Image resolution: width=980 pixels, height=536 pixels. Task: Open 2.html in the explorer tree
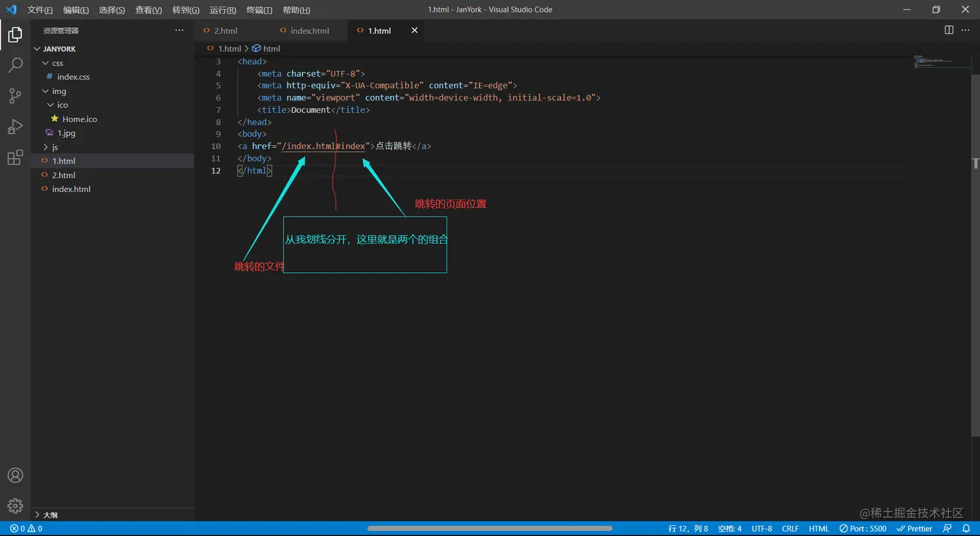[112, 175]
